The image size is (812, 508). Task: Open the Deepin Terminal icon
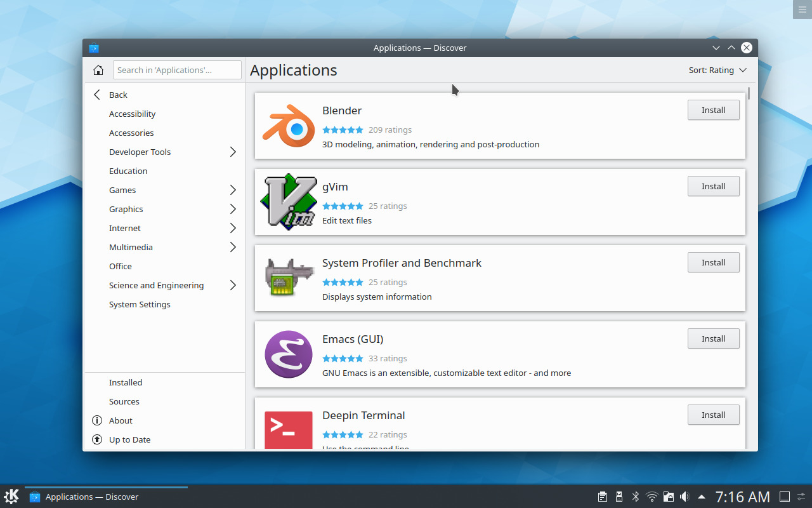[289, 429]
